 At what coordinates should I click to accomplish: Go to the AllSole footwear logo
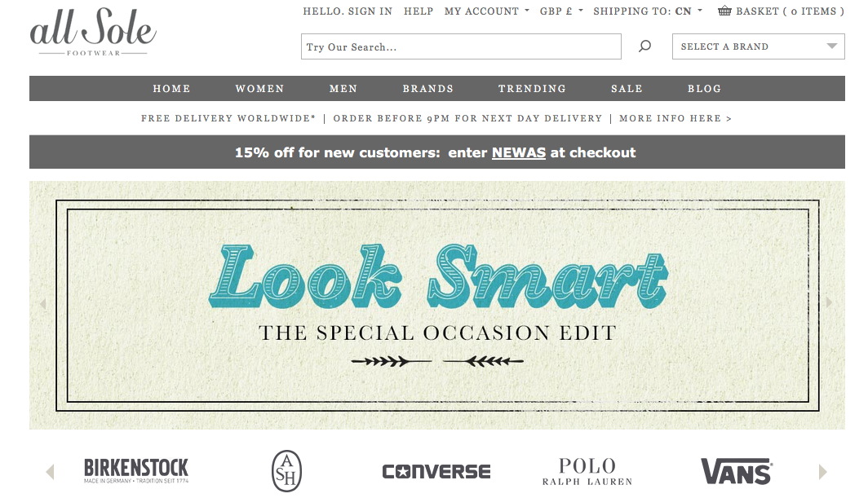(93, 32)
